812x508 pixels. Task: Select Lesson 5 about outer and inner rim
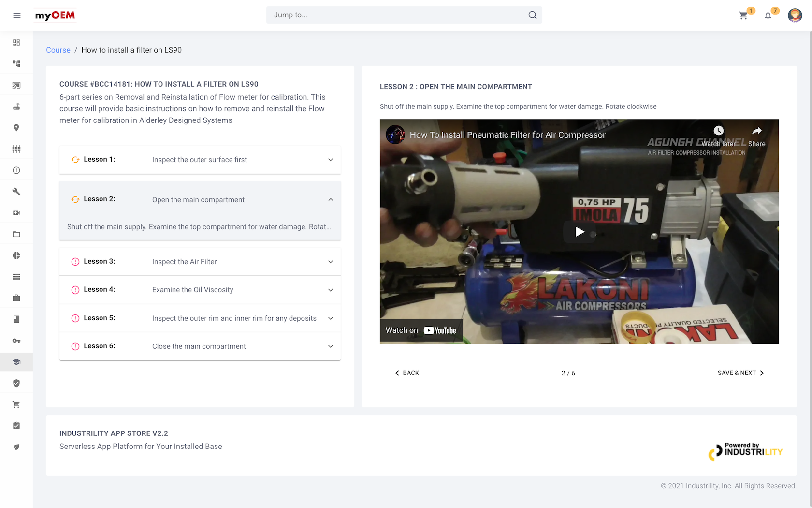click(x=200, y=318)
